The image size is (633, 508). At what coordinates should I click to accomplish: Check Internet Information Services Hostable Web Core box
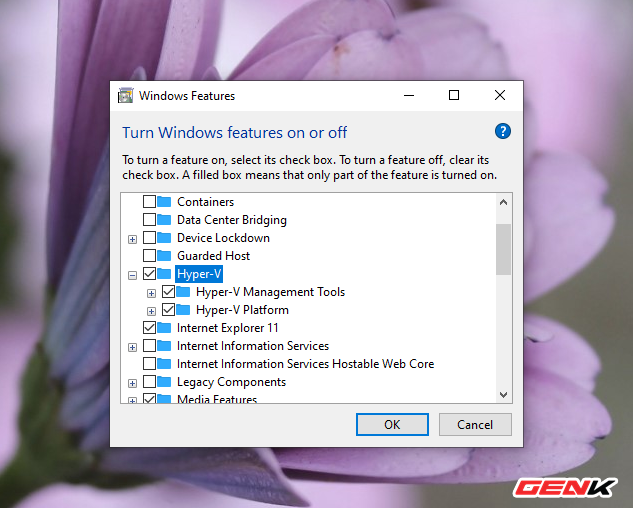149,363
